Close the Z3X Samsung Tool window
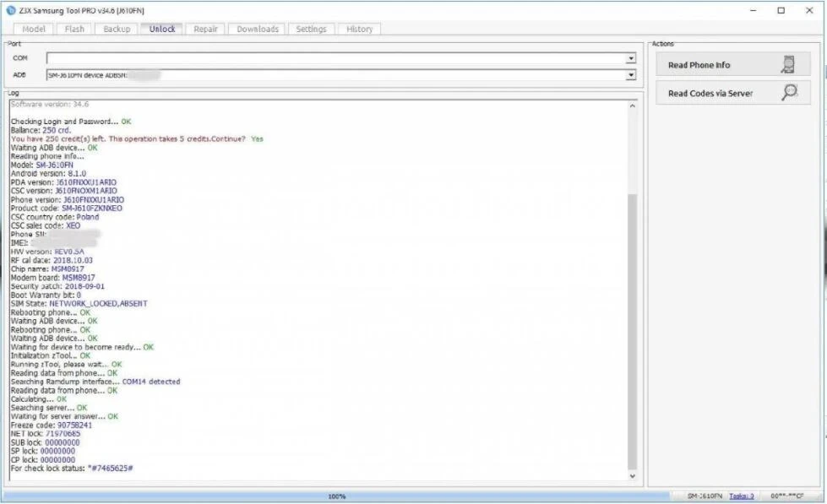Screen dimensions: 827x504 pyautogui.click(x=809, y=10)
